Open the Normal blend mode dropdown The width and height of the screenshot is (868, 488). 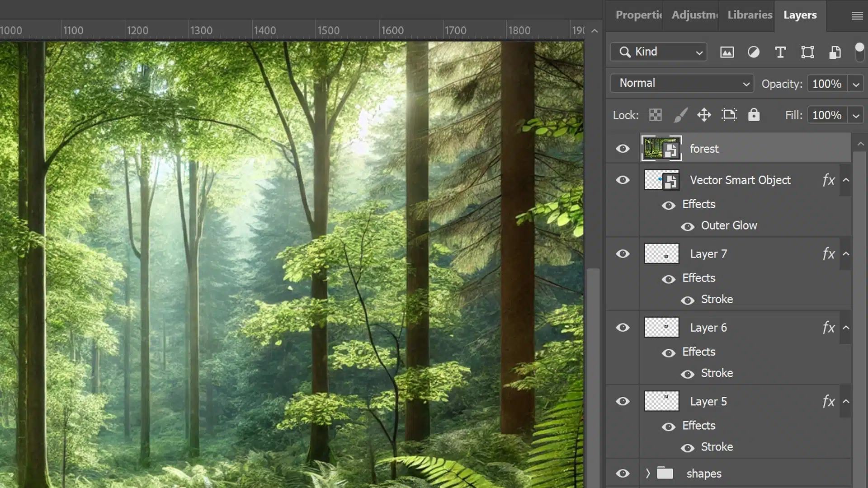[x=682, y=83]
